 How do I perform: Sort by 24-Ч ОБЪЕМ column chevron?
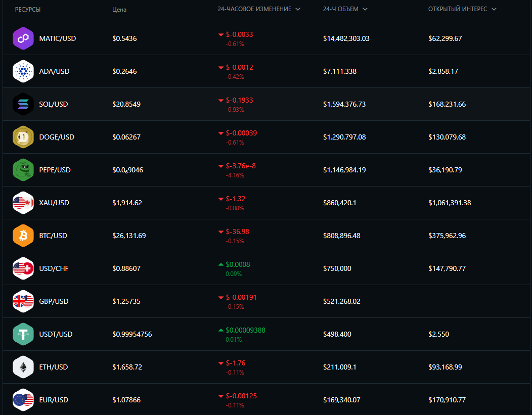point(365,10)
